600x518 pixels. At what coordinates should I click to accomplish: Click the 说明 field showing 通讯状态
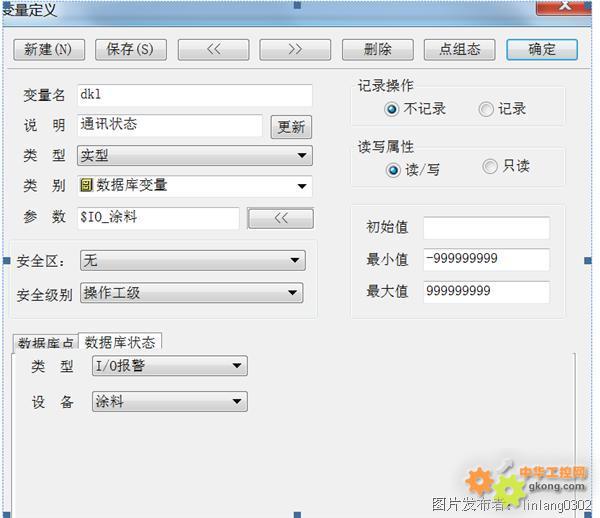click(170, 125)
